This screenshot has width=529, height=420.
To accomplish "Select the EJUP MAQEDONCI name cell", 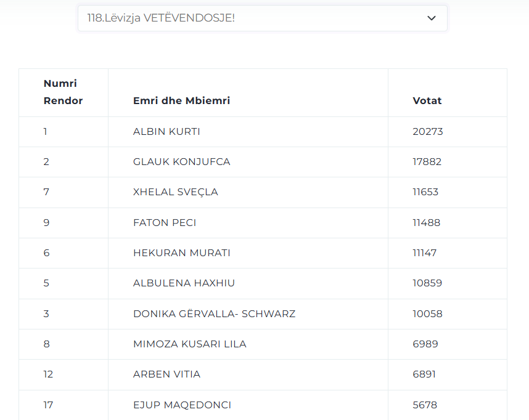I will tap(248, 405).
